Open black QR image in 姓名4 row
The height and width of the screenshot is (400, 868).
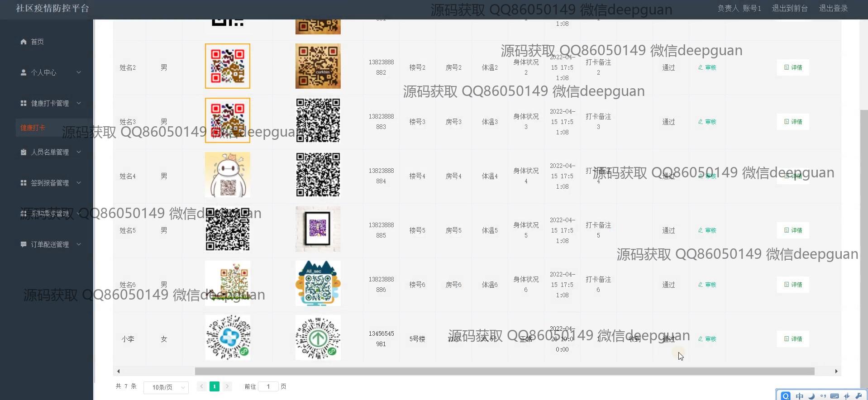point(318,175)
